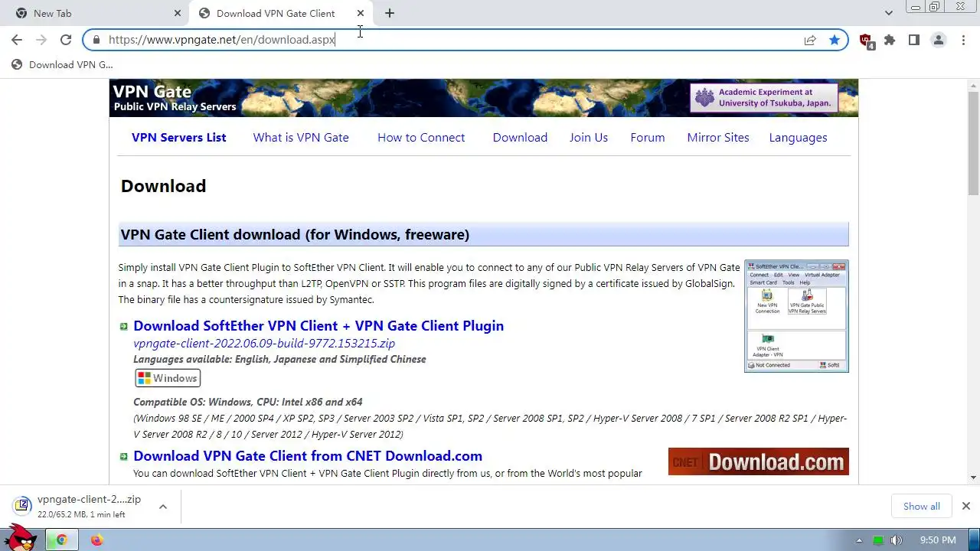Click green arrow bullet beside CNET download

click(123, 457)
